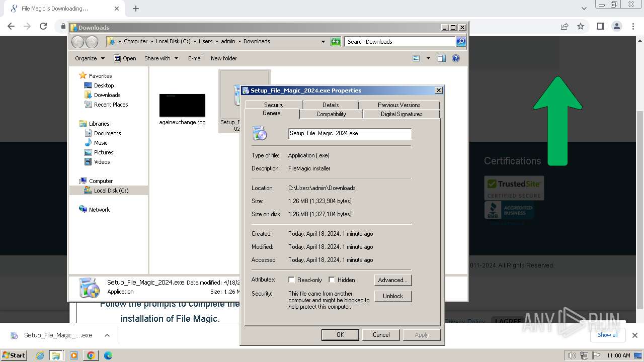Open the Advanced... attributes button

coord(393,280)
